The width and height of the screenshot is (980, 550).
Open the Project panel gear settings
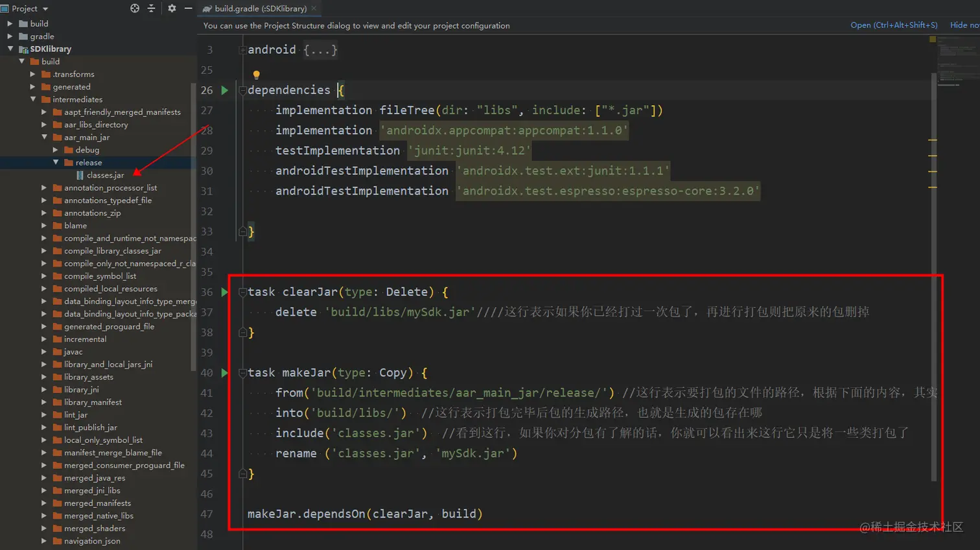(x=172, y=8)
